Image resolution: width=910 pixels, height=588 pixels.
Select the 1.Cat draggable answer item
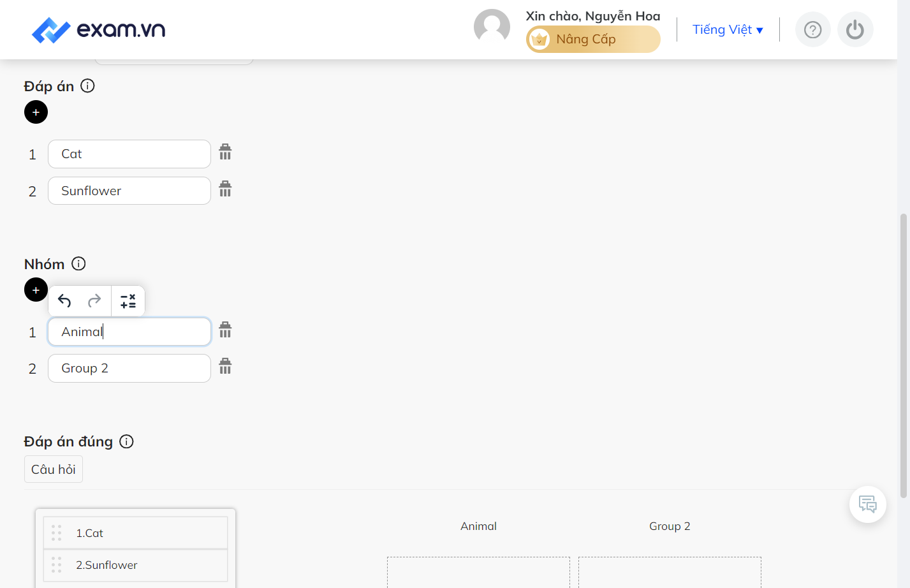(x=135, y=533)
